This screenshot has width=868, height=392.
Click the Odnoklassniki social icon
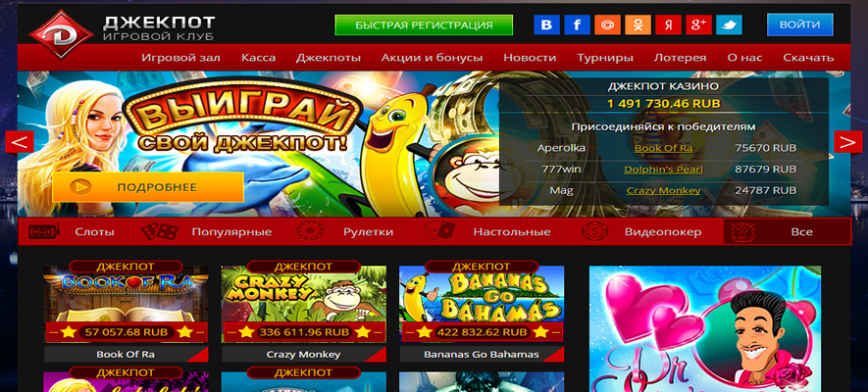click(638, 24)
